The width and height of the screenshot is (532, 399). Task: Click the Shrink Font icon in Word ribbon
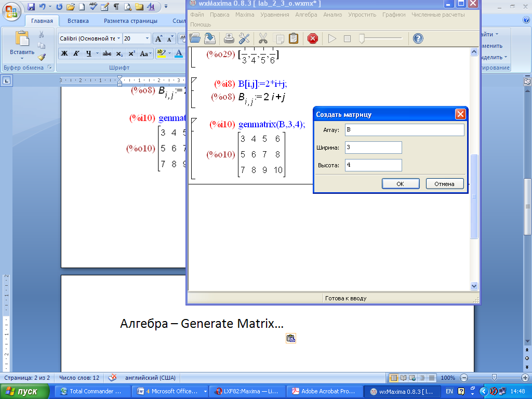(170, 38)
